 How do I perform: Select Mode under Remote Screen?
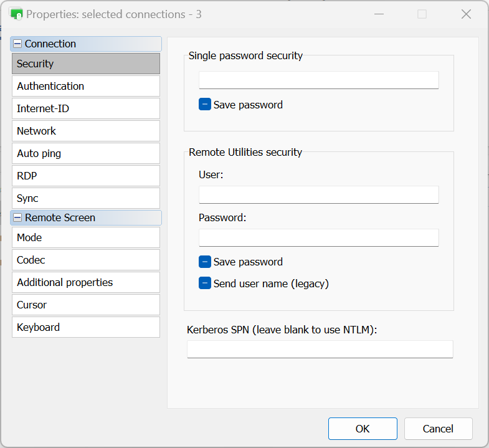click(x=86, y=237)
